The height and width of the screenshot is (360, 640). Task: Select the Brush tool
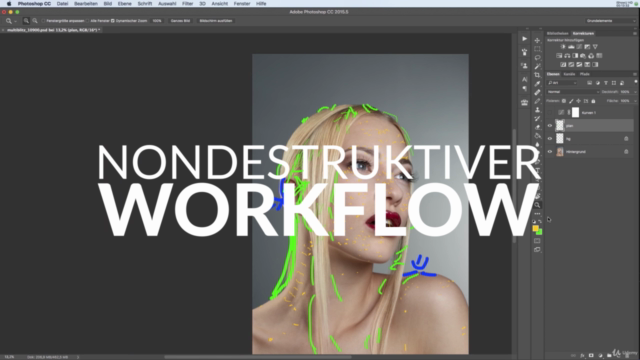pos(537,101)
